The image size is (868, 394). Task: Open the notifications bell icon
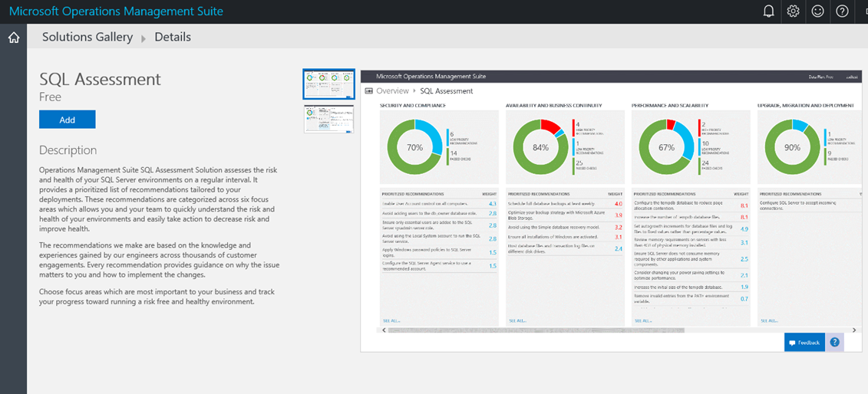point(768,11)
